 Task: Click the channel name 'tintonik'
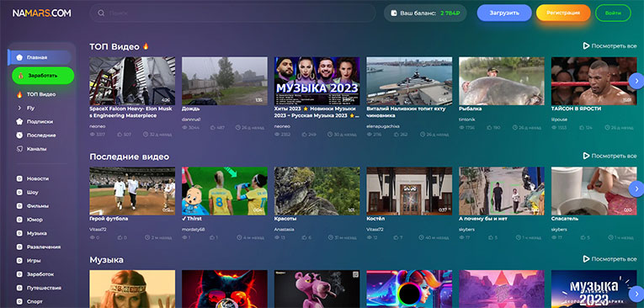(466, 119)
